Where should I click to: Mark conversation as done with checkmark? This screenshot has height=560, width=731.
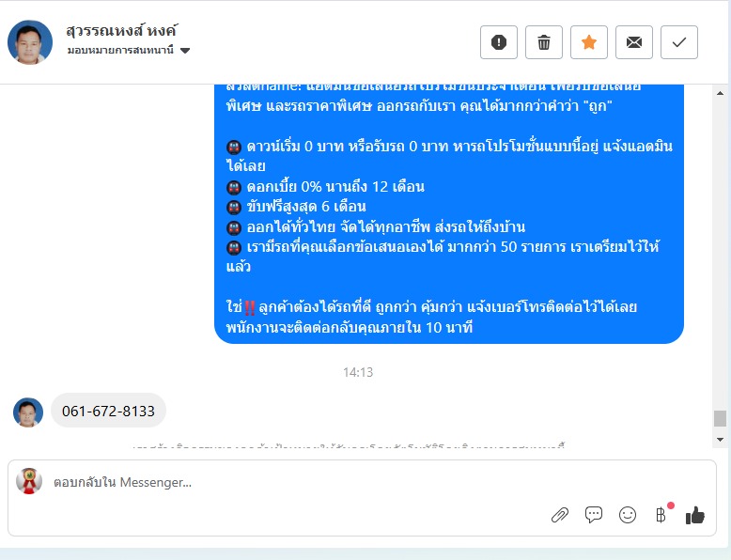[x=679, y=42]
